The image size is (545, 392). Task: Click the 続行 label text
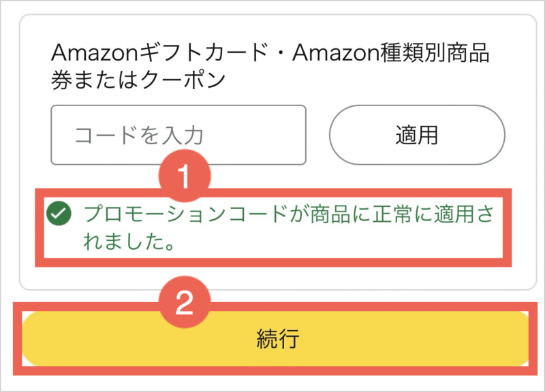click(x=277, y=339)
